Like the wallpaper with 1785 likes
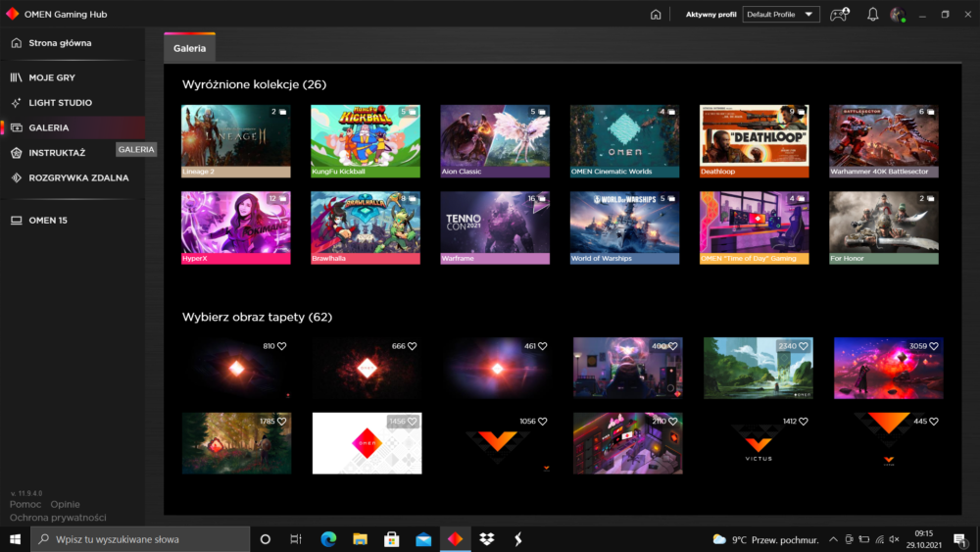The height and width of the screenshot is (552, 980). [282, 422]
